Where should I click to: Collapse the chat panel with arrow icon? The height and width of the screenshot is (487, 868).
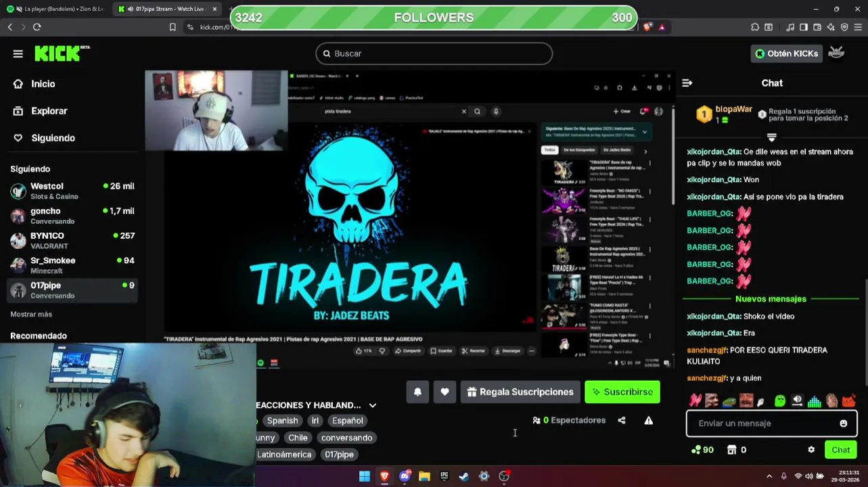pos(687,83)
